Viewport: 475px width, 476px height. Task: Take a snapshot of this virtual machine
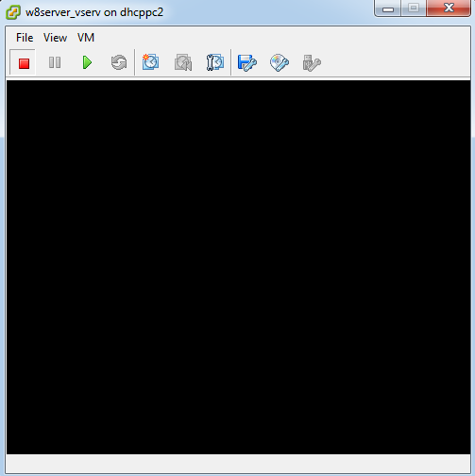150,62
